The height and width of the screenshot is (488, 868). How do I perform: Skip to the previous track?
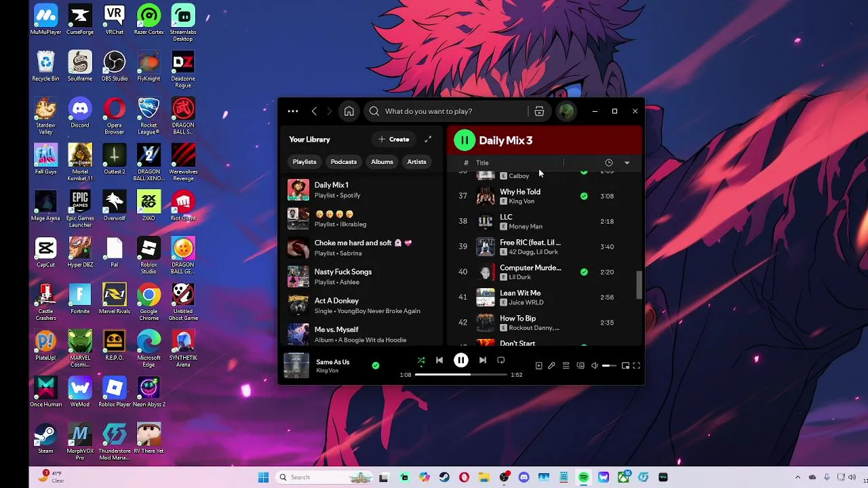click(x=439, y=361)
